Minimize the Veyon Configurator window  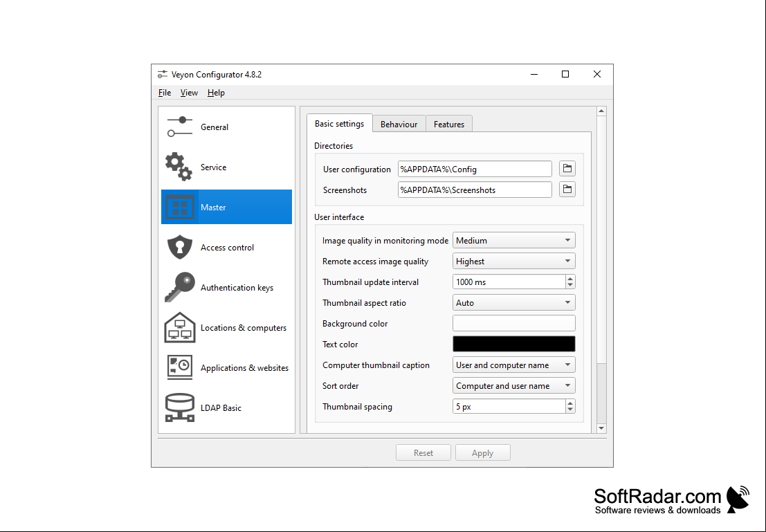[x=534, y=74]
